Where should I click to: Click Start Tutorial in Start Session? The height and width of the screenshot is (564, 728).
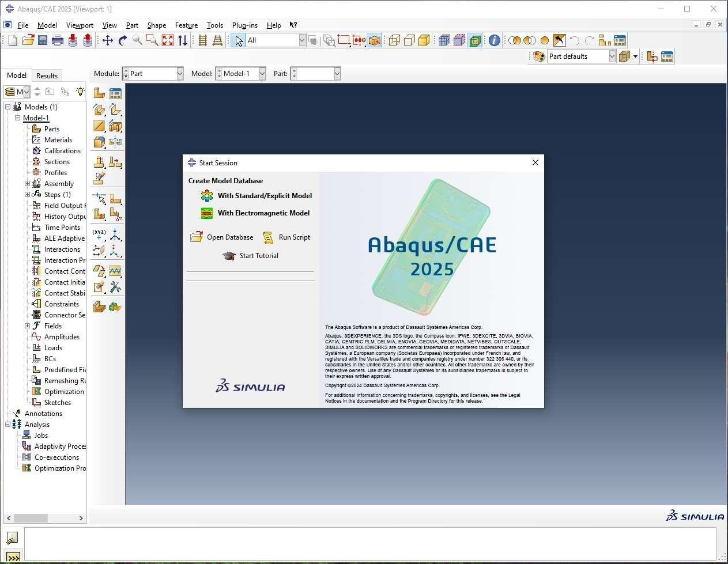251,256
